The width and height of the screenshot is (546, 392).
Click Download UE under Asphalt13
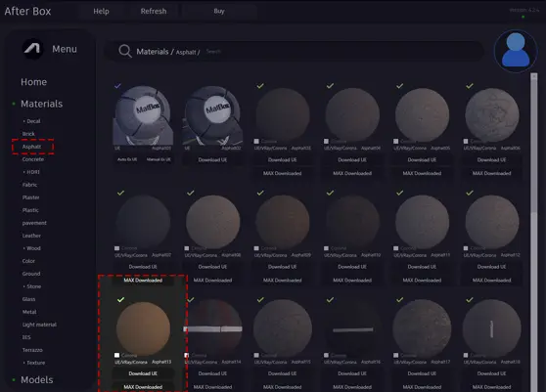(143, 373)
